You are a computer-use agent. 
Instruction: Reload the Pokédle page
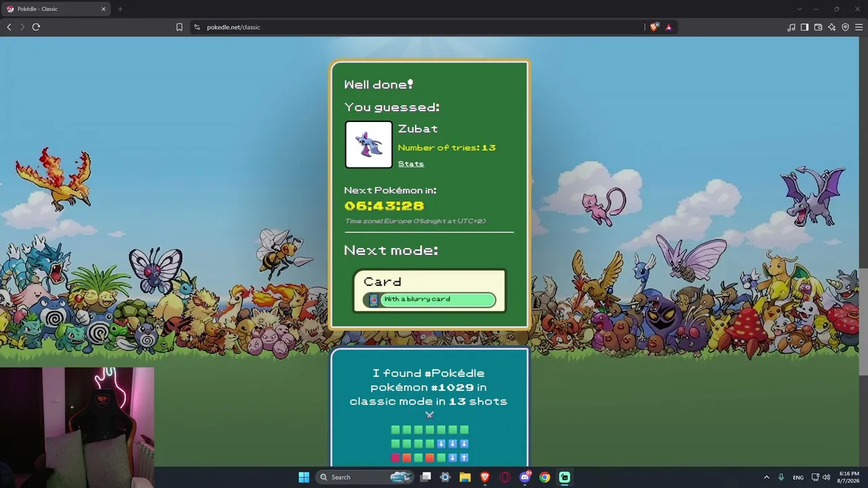[x=36, y=27]
